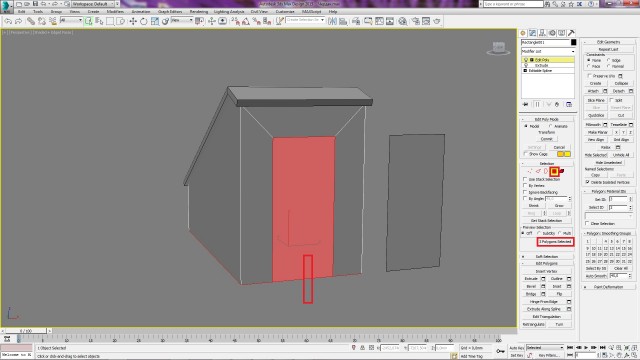
Task: Click the Select Object tool
Action: point(88,21)
